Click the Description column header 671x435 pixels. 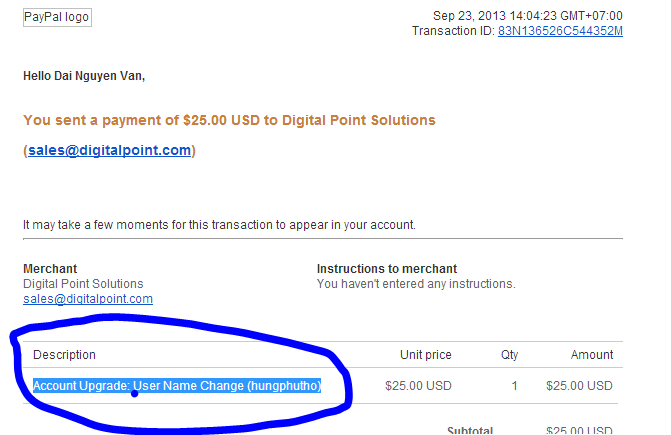coord(64,355)
